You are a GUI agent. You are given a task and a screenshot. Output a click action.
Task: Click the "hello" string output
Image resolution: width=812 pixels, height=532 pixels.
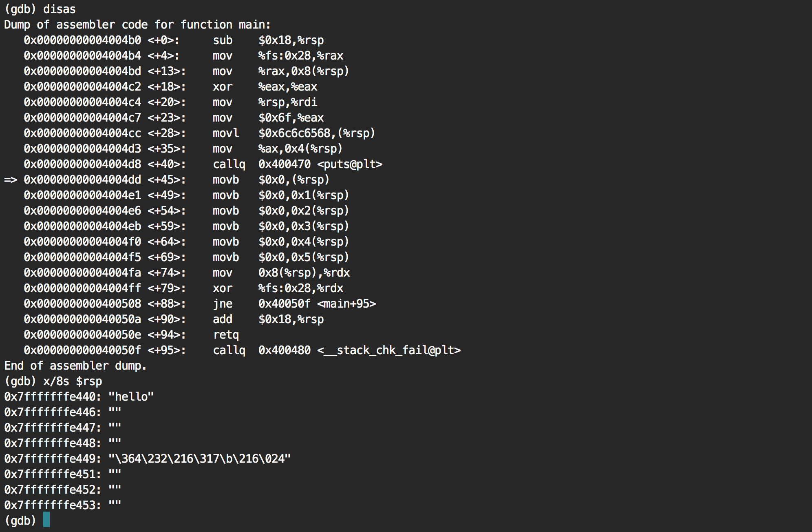click(131, 397)
